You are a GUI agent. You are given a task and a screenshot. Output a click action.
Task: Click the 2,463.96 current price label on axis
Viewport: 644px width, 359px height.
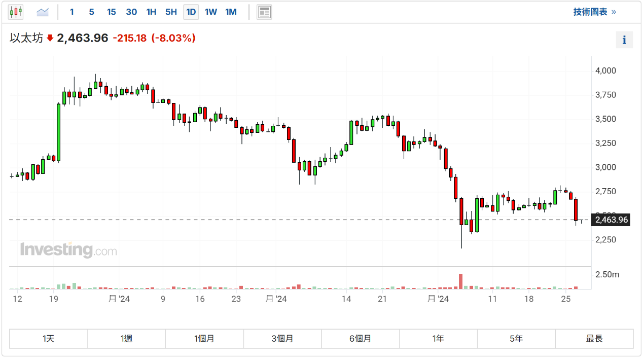pos(611,220)
